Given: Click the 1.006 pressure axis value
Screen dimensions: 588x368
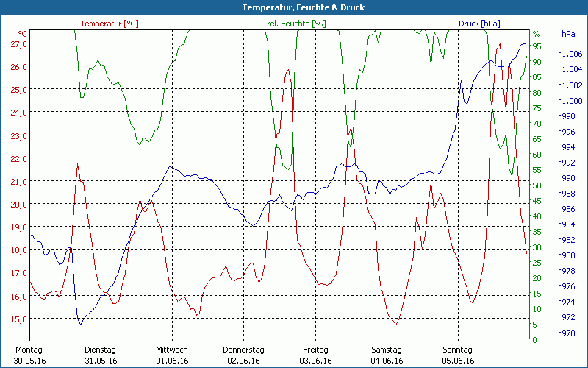Looking at the screenshot, I should (x=573, y=54).
